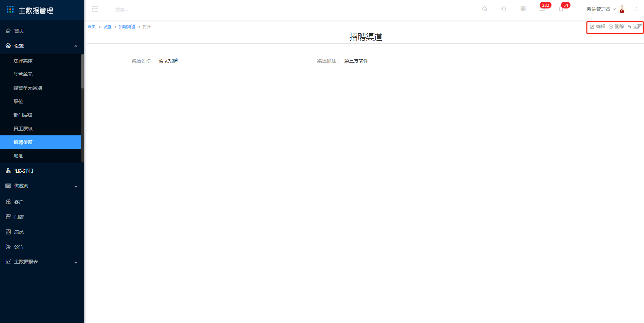Click the 返回 back button

[635, 26]
